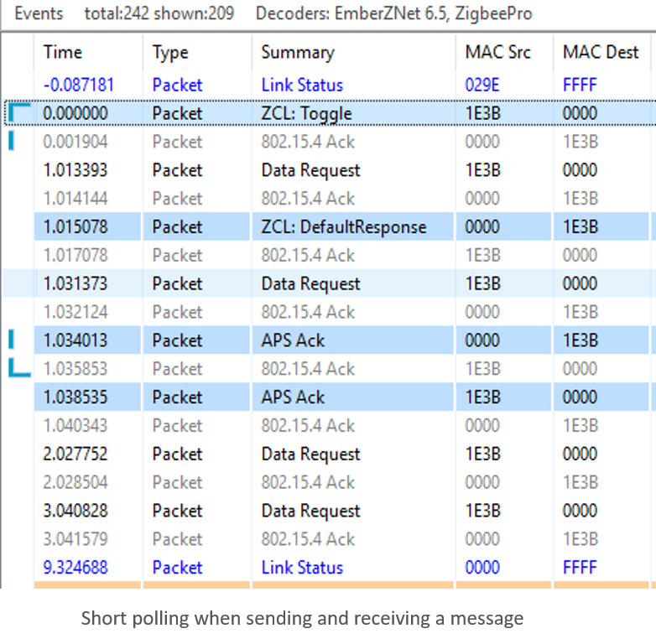Viewport: 656px width, 644px height.
Task: Select the Data Request row at 1.013393
Action: tap(310, 170)
